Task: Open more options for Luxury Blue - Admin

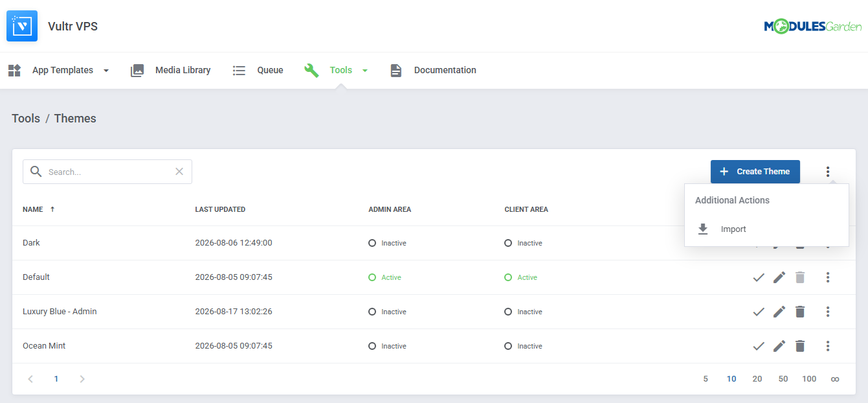Action: click(828, 312)
